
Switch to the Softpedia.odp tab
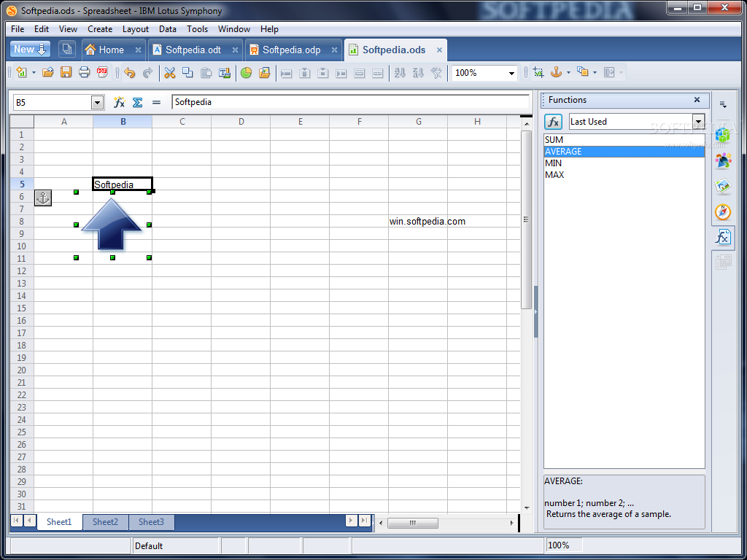pyautogui.click(x=291, y=50)
